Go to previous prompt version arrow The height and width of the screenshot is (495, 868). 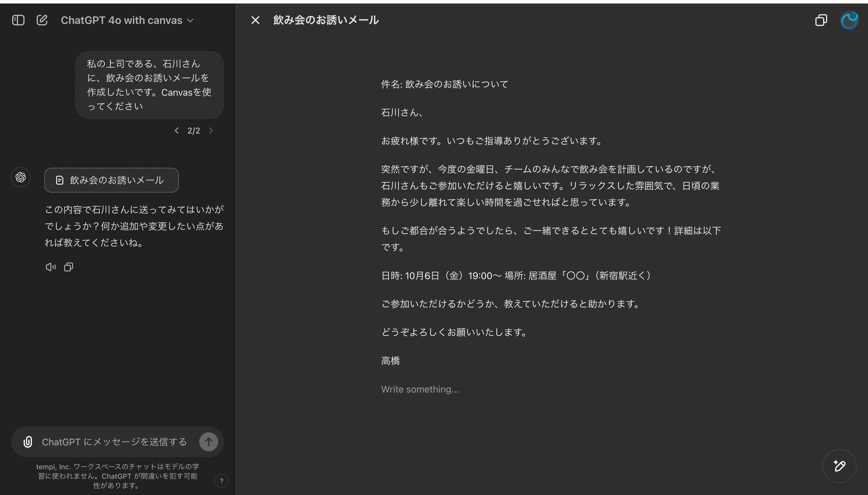(x=176, y=131)
